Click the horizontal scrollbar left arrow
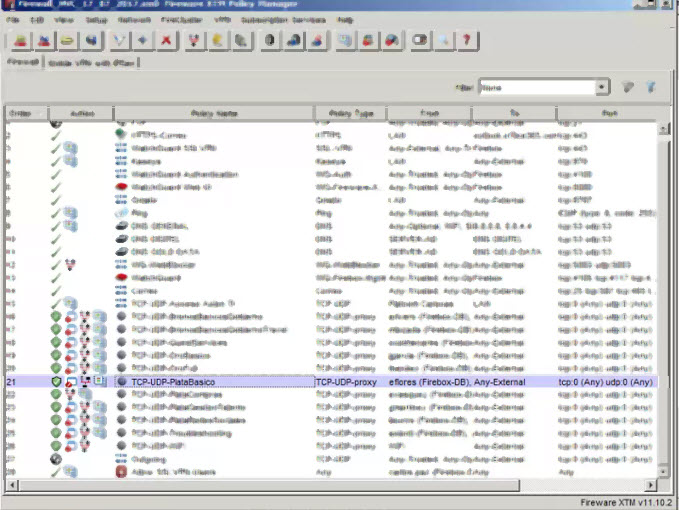The height and width of the screenshot is (510, 679). [x=12, y=485]
